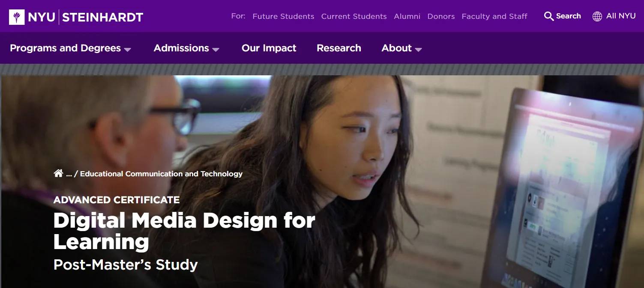Expand the About dropdown arrow
Screen dimensions: 644x288
418,50
